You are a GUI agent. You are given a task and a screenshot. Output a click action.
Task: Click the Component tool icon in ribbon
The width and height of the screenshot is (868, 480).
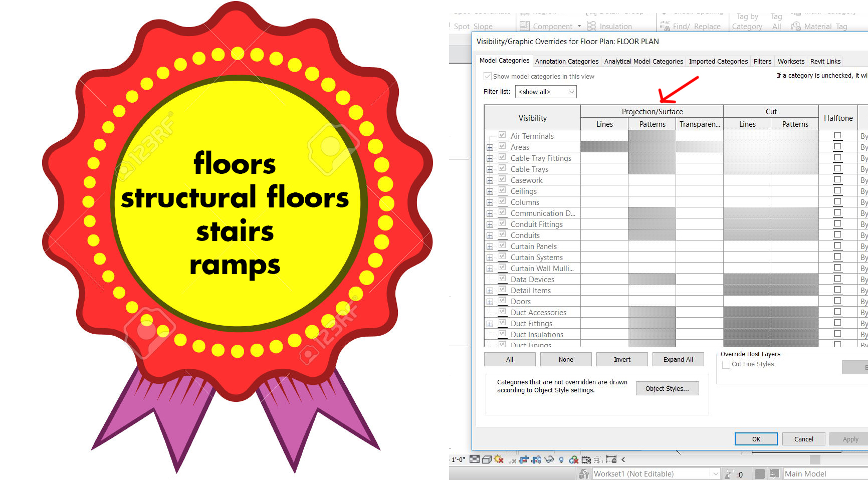tap(525, 26)
